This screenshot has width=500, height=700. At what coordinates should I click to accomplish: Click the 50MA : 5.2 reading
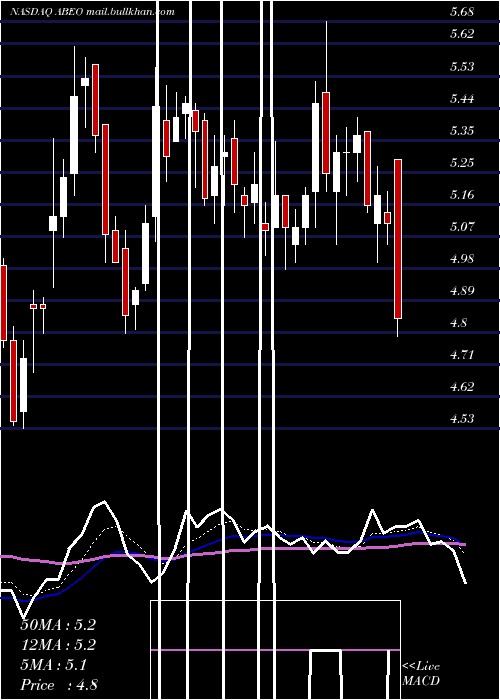[58, 625]
